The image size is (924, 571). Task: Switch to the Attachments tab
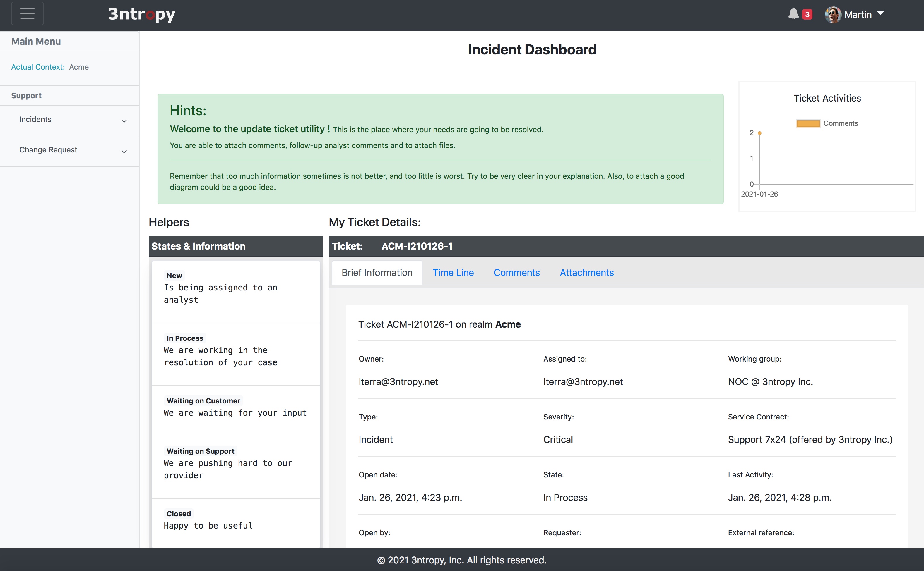586,273
